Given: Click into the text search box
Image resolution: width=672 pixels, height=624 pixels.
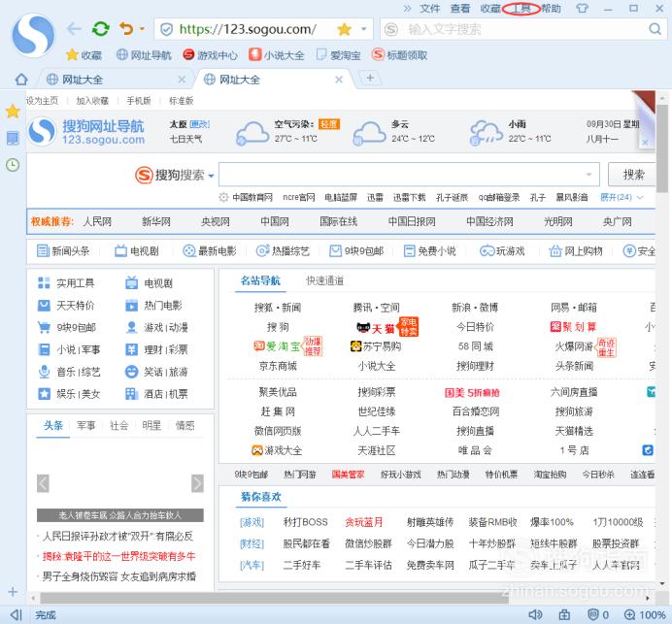Looking at the screenshot, I should click(525, 29).
